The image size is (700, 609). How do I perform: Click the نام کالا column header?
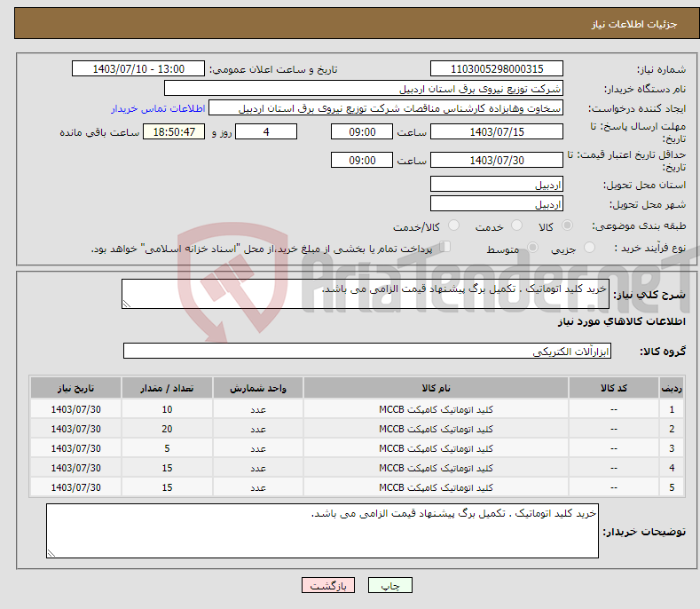click(436, 388)
